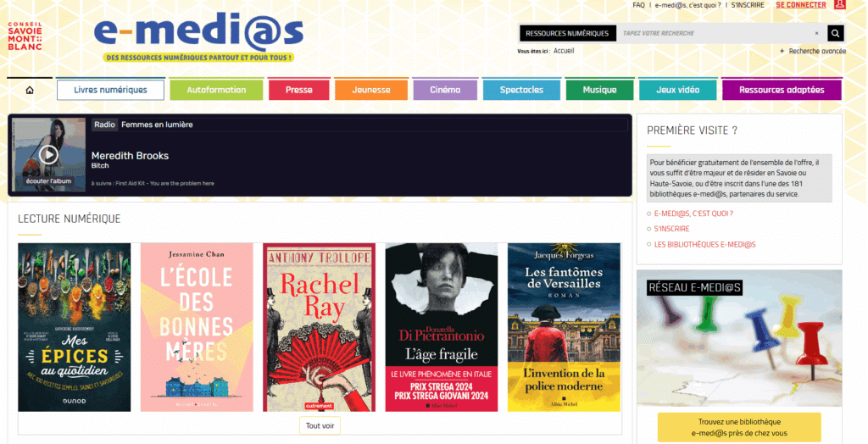Open the Ressources numériques search scope selector
Screen dimensions: 868x444
(567, 33)
